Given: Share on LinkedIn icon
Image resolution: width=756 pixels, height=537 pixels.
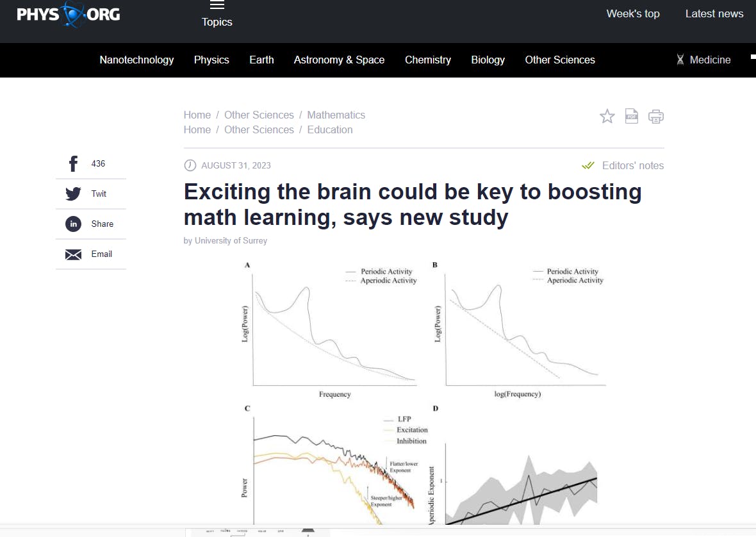Looking at the screenshot, I should click(x=73, y=224).
